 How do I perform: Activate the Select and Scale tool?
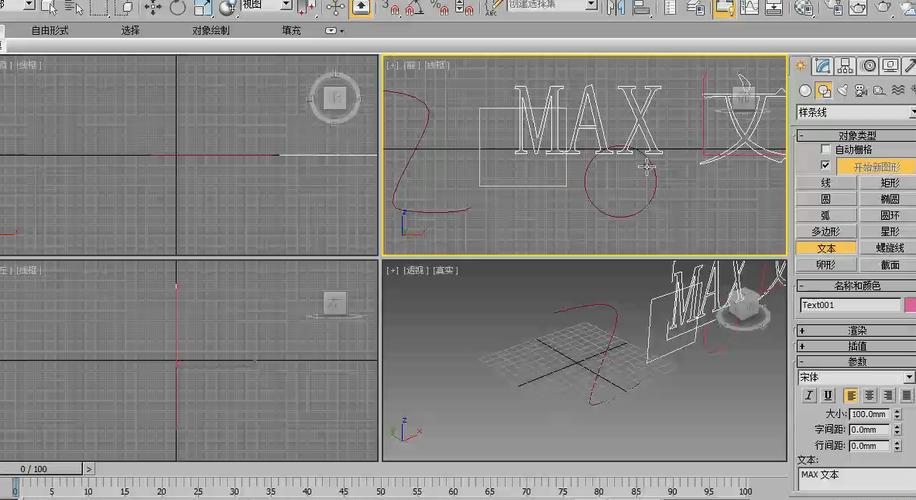pyautogui.click(x=202, y=7)
